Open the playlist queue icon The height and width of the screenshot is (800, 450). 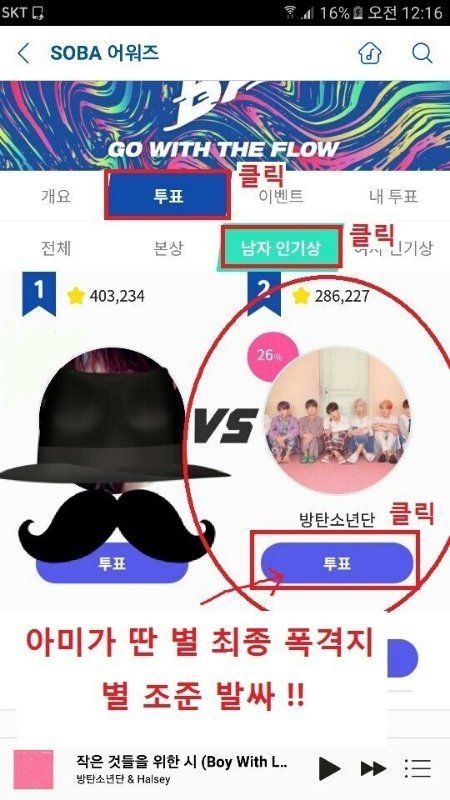(x=418, y=768)
